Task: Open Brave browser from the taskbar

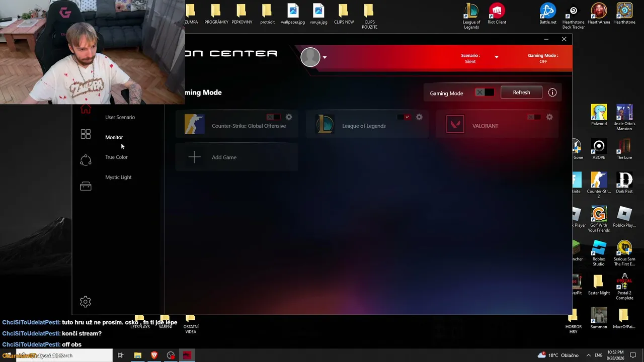Action: pyautogui.click(x=154, y=355)
